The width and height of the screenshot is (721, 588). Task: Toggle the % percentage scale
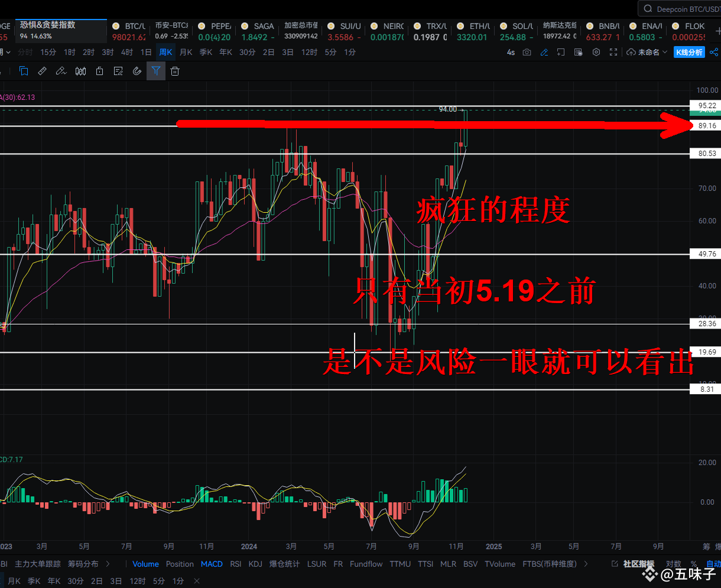(693, 564)
